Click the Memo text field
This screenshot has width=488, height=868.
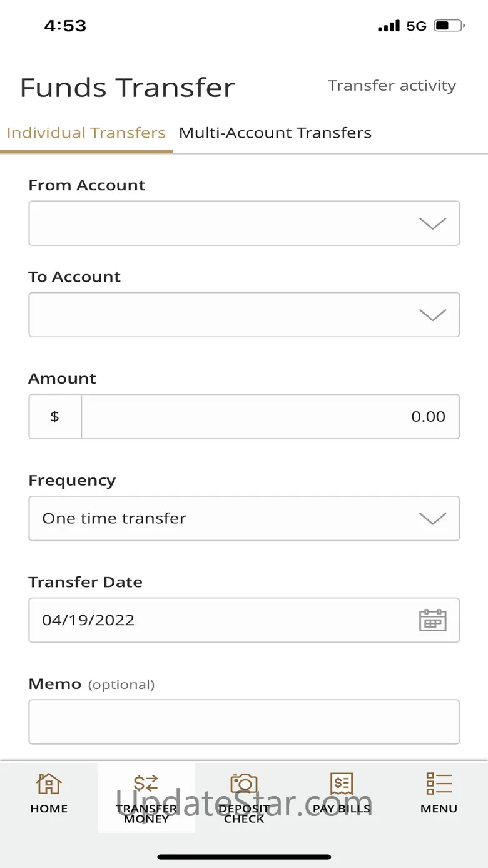(244, 722)
